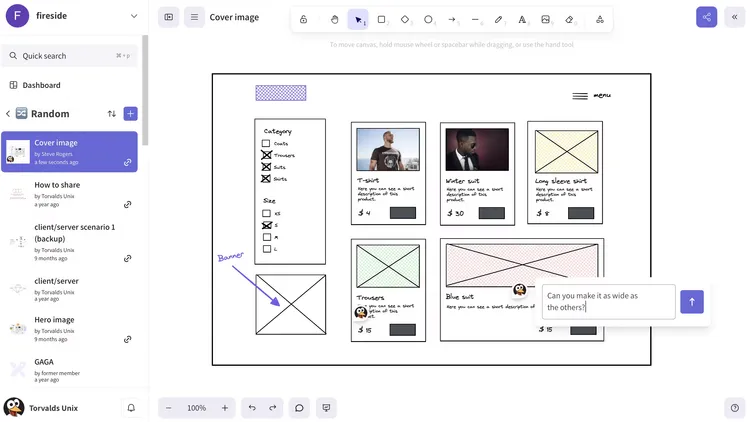750x422 pixels.
Task: Add new scene with plus button
Action: pyautogui.click(x=131, y=114)
